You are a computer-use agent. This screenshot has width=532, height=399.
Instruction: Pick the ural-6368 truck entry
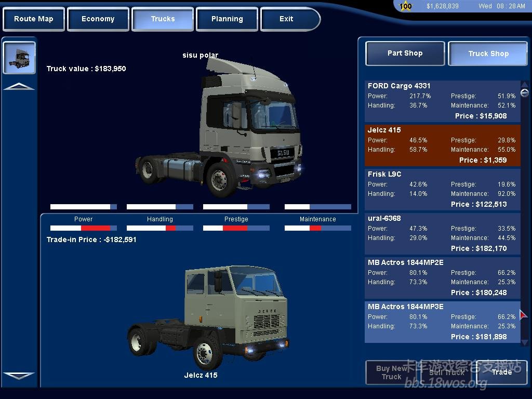443,233
